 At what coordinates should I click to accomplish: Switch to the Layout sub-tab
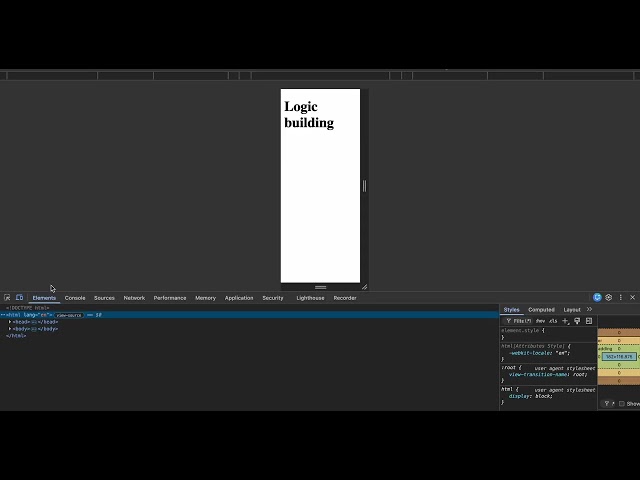pos(572,310)
